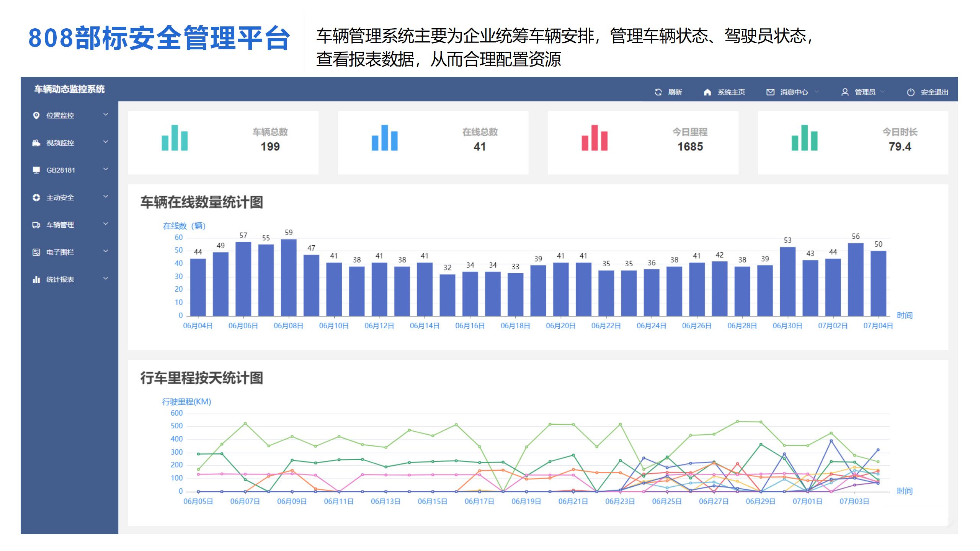Select the 车辆管理 menu label
The width and height of the screenshot is (980, 551).
click(60, 225)
